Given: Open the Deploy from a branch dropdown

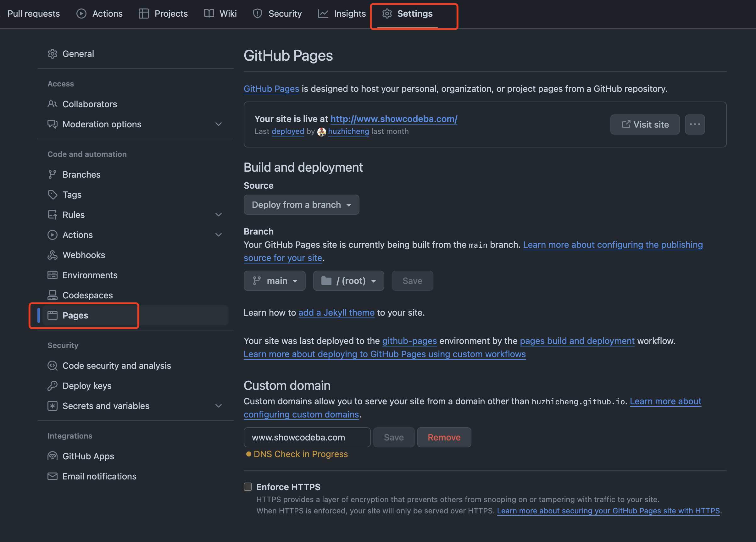Looking at the screenshot, I should (x=301, y=205).
